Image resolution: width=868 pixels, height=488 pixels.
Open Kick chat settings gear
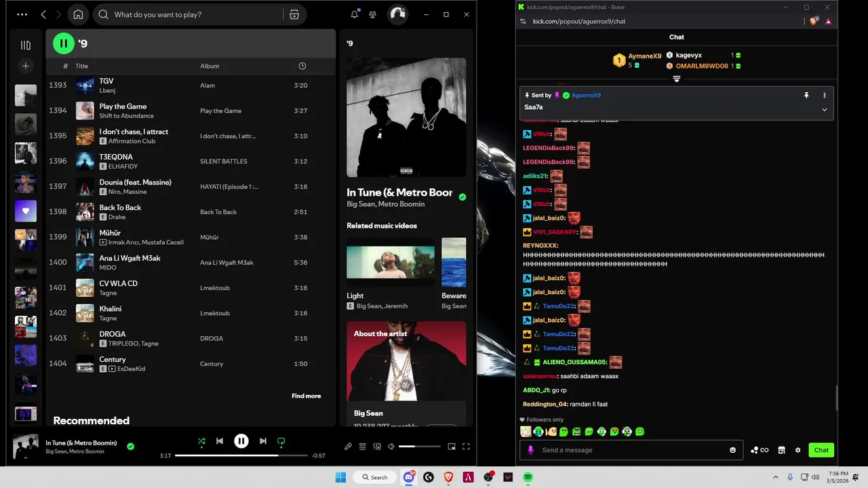(797, 450)
